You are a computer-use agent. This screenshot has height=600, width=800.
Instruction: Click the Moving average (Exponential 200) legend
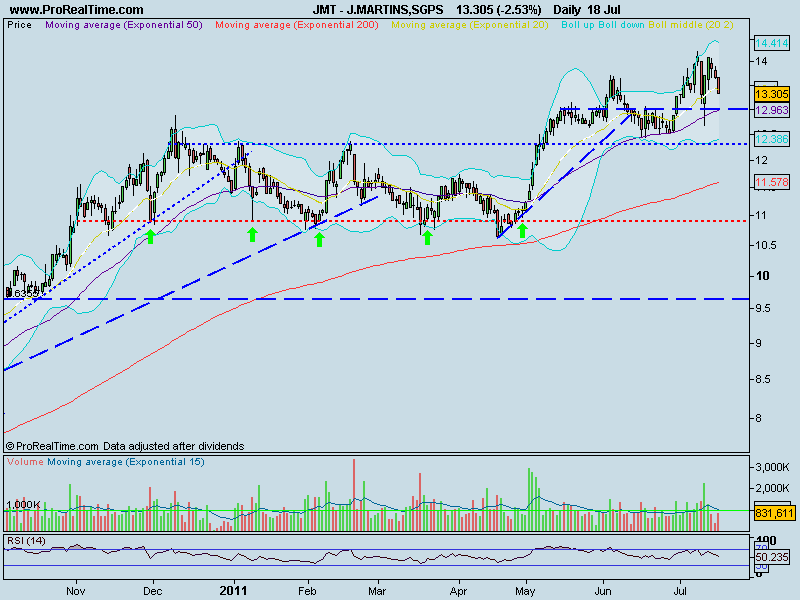pyautogui.click(x=297, y=24)
